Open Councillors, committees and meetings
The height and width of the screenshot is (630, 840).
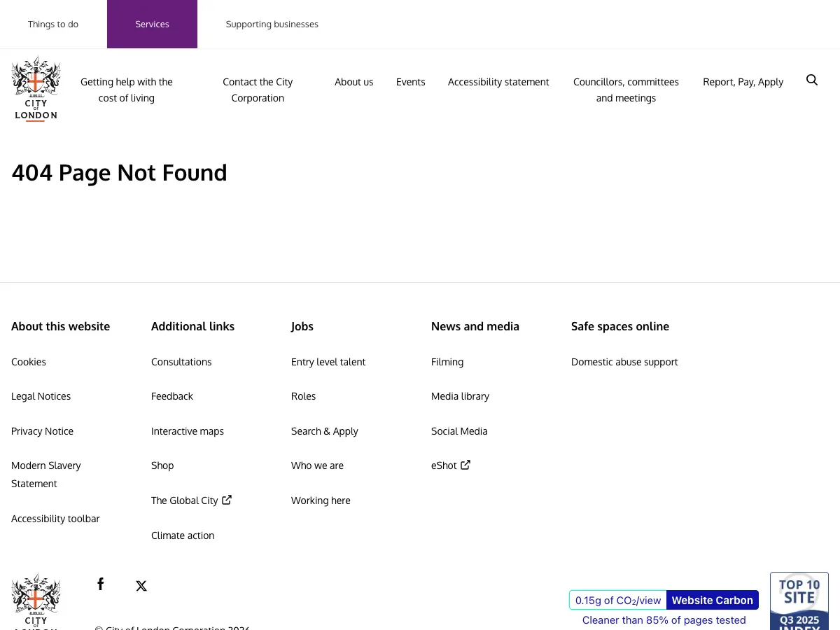tap(626, 90)
